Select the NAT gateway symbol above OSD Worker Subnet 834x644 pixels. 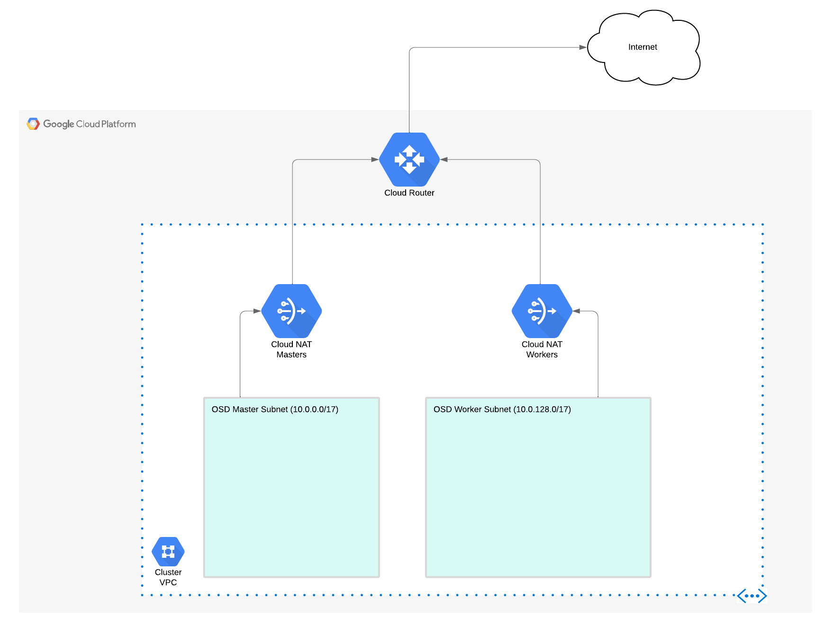(x=542, y=312)
